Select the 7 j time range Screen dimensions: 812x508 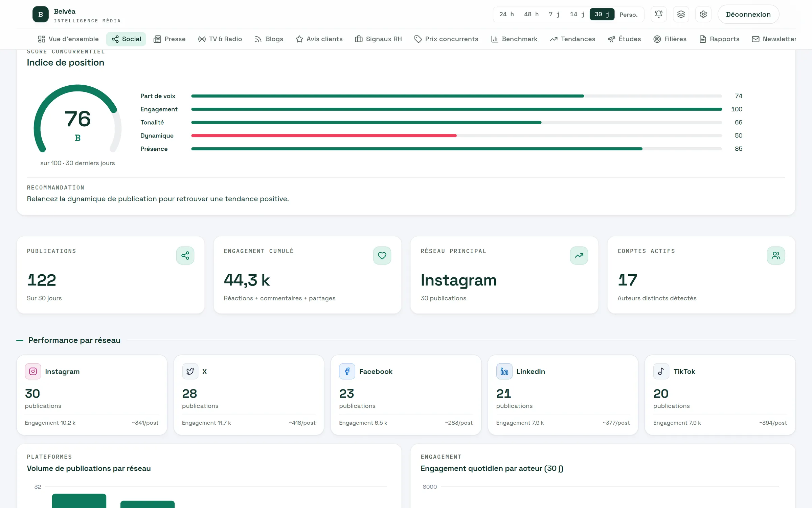pyautogui.click(x=554, y=14)
